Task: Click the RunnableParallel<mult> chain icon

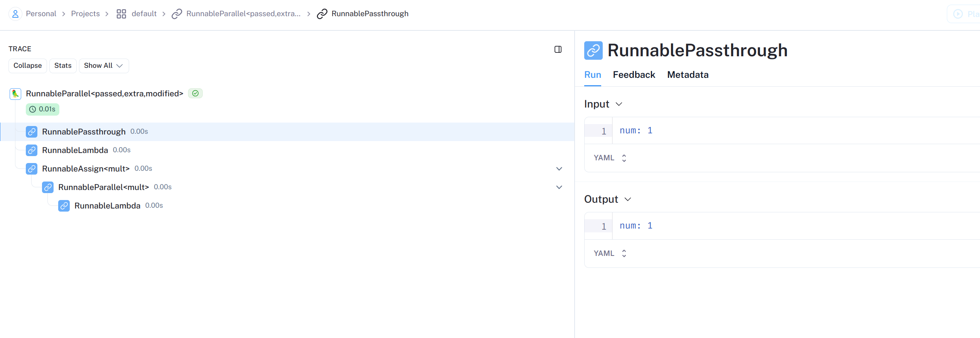Action: click(x=48, y=187)
